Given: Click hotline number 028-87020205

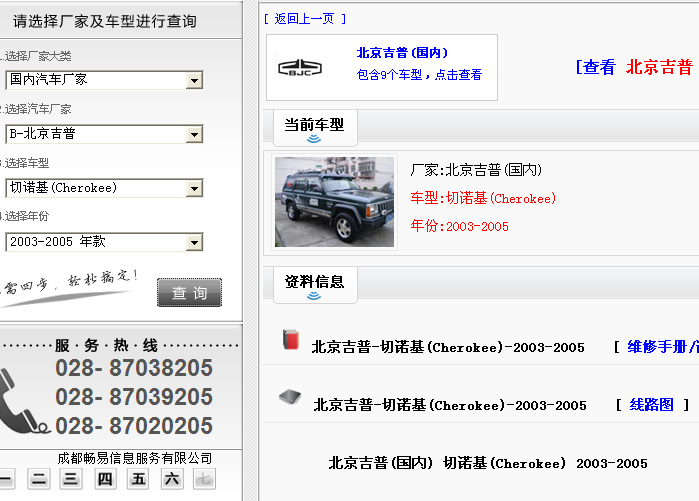Looking at the screenshot, I should (x=134, y=426).
